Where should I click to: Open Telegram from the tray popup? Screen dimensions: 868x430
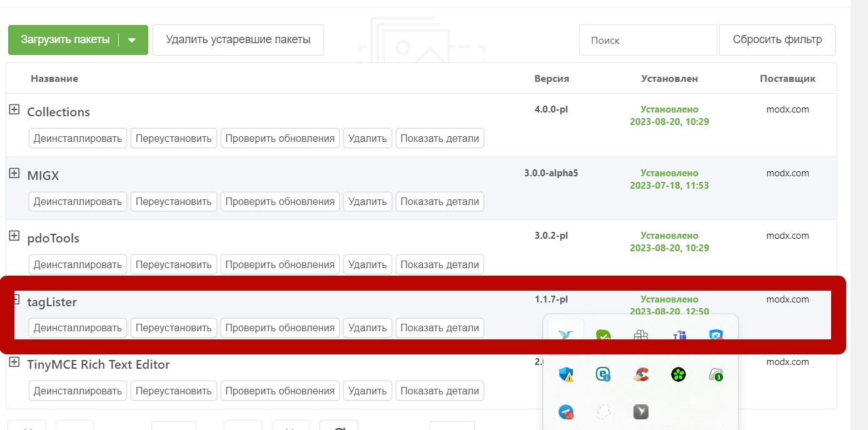click(x=566, y=412)
